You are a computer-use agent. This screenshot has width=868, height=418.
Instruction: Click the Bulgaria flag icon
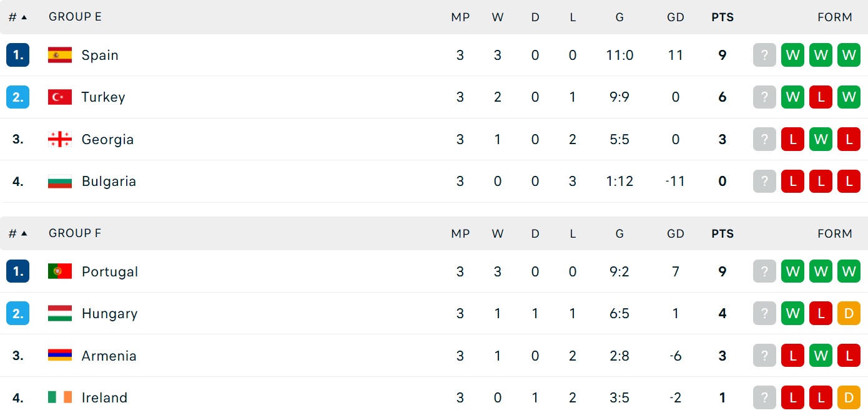[60, 182]
